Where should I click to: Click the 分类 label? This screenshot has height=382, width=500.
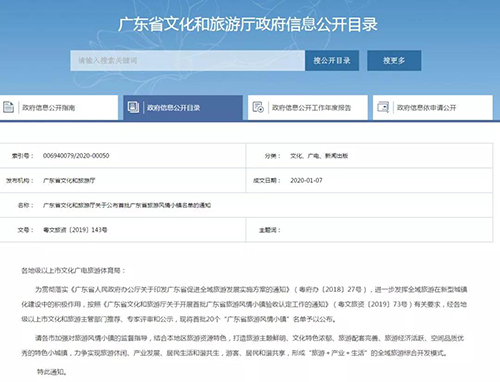click(272, 156)
